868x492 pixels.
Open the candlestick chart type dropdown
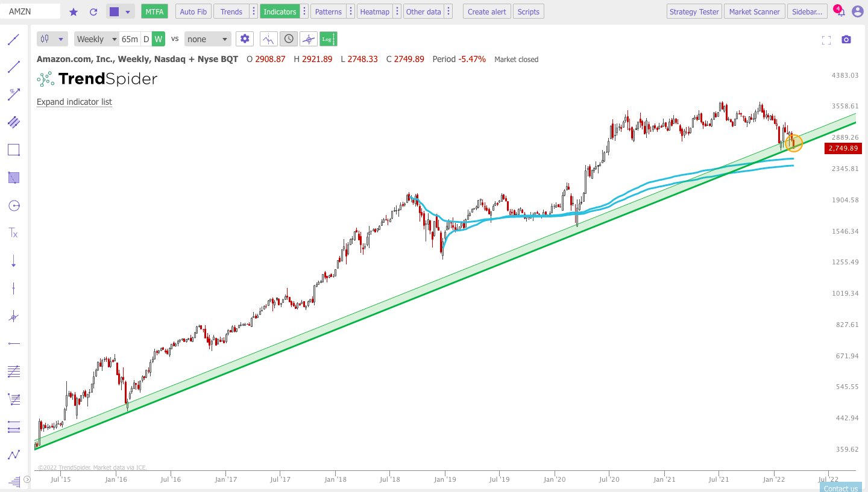[x=52, y=39]
